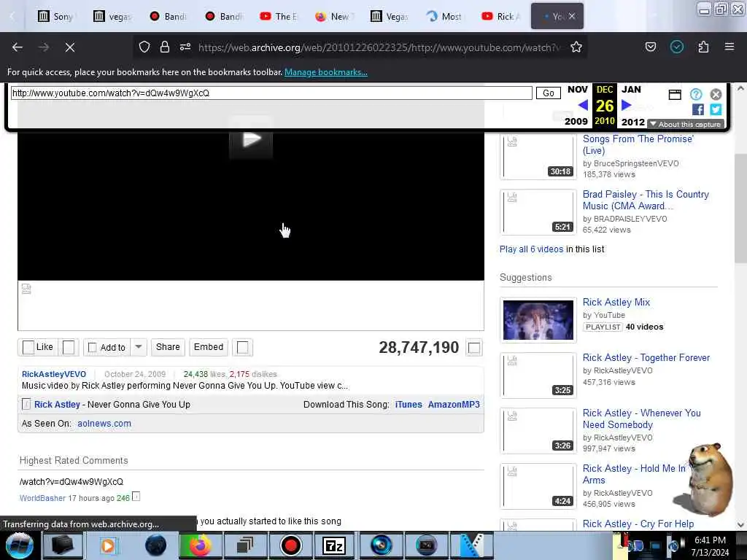The width and height of the screenshot is (747, 560).
Task: Select the 2009 year in Wayback toolbar
Action: coord(576,122)
